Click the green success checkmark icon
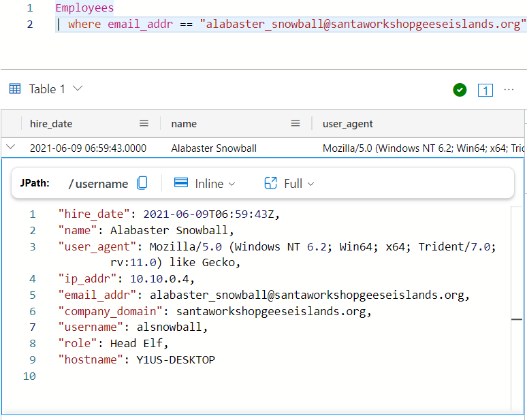The height and width of the screenshot is (420, 527). (x=460, y=90)
